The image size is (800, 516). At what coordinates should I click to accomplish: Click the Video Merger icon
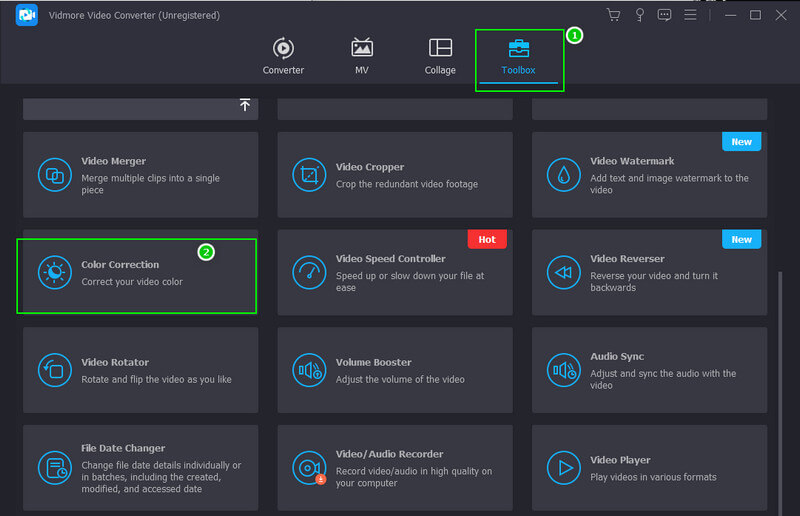tap(54, 174)
